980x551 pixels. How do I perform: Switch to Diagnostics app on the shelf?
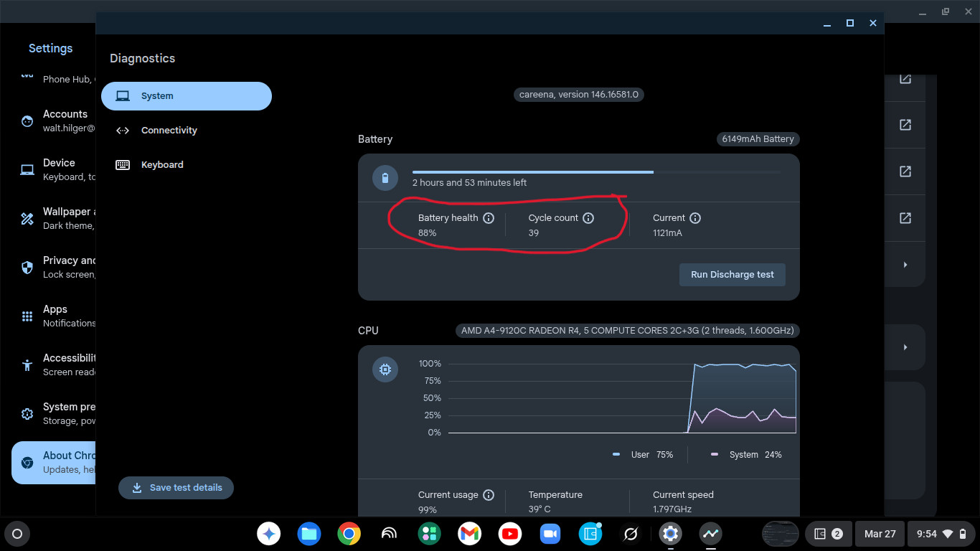click(711, 534)
